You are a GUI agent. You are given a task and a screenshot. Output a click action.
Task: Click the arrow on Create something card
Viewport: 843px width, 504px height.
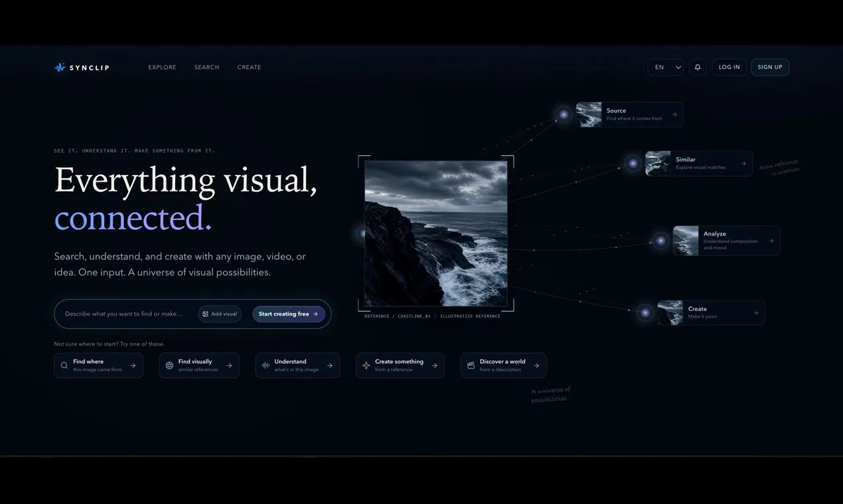pos(435,365)
